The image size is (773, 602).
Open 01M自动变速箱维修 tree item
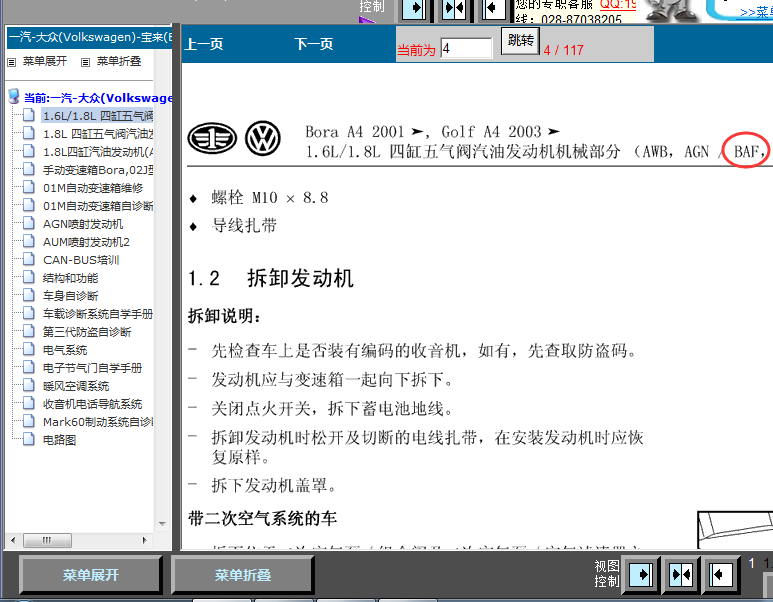93,188
